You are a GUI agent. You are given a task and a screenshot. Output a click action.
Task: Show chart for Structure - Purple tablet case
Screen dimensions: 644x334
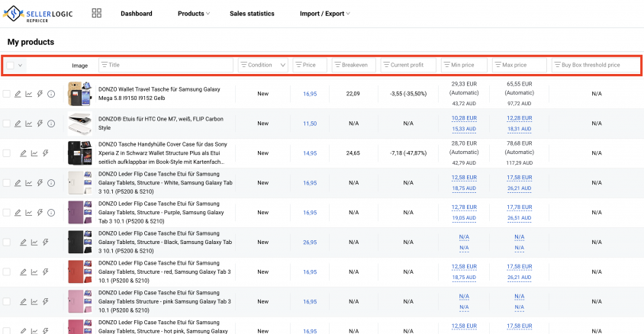(x=29, y=213)
